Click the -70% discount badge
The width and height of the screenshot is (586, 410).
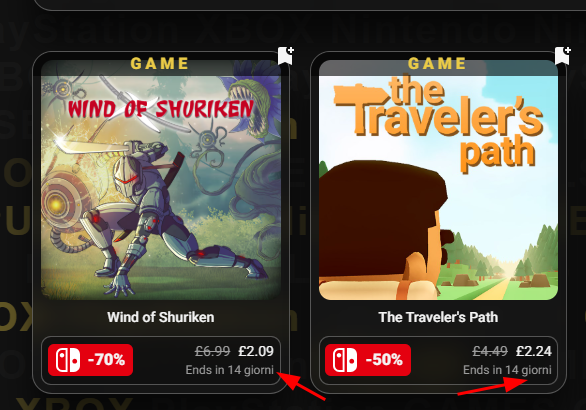90,360
